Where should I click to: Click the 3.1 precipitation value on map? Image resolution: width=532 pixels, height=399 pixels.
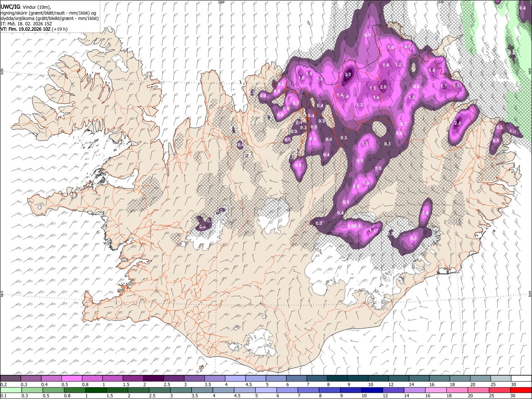coord(348,74)
